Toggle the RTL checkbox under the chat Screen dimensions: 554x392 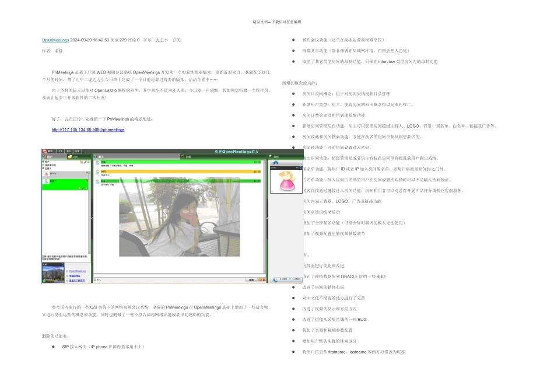coord(95,279)
